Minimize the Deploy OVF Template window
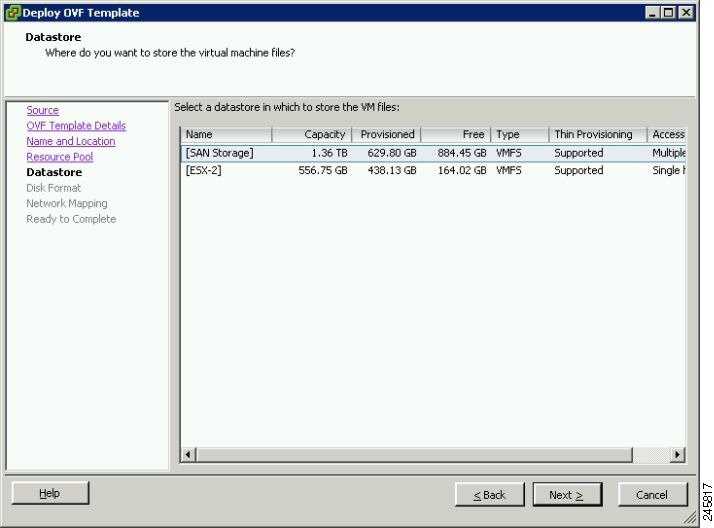714x528 pixels. click(653, 12)
